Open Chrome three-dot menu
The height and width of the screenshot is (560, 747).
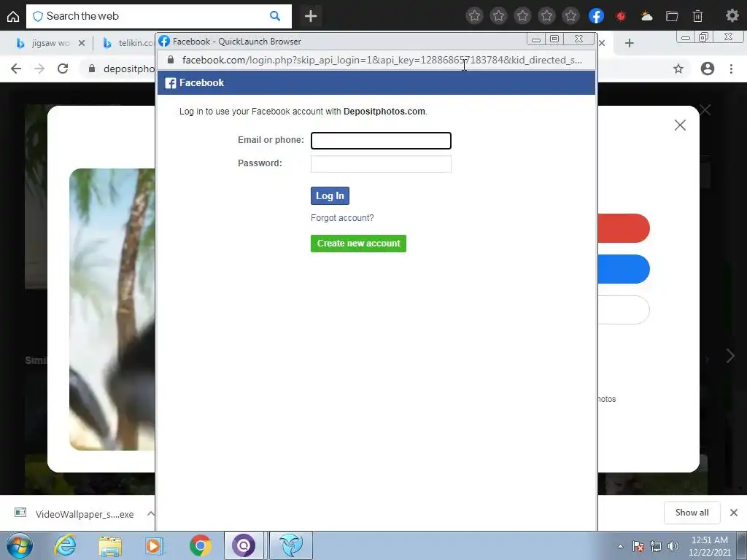point(731,69)
